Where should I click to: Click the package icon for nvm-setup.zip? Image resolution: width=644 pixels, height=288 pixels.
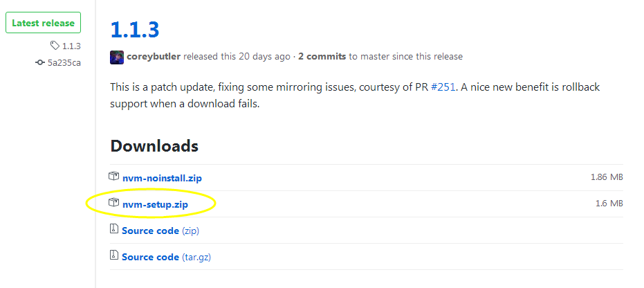(113, 203)
